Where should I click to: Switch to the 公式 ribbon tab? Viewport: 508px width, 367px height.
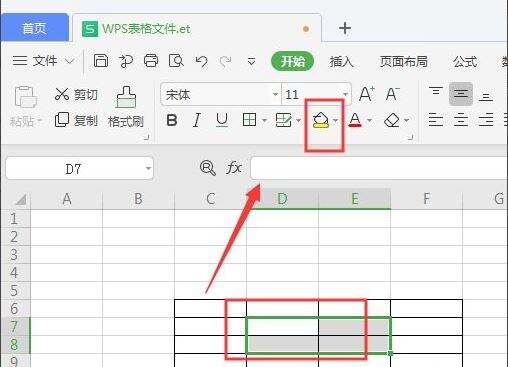(465, 62)
